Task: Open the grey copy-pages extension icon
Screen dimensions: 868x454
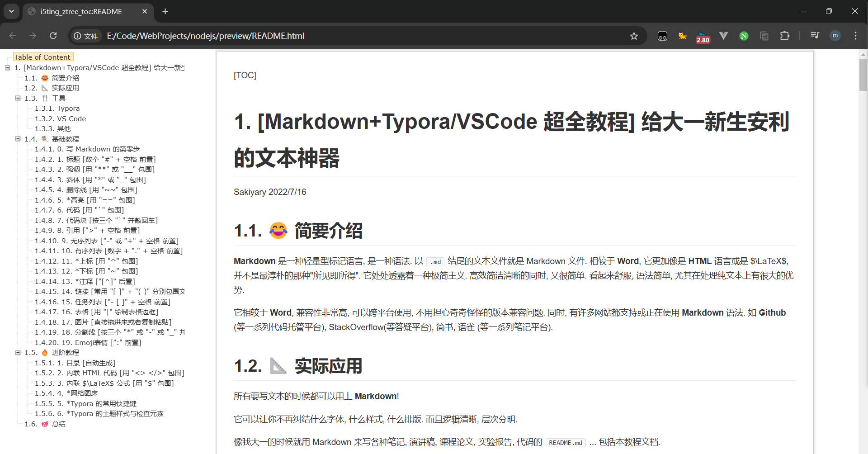Action: [x=764, y=36]
